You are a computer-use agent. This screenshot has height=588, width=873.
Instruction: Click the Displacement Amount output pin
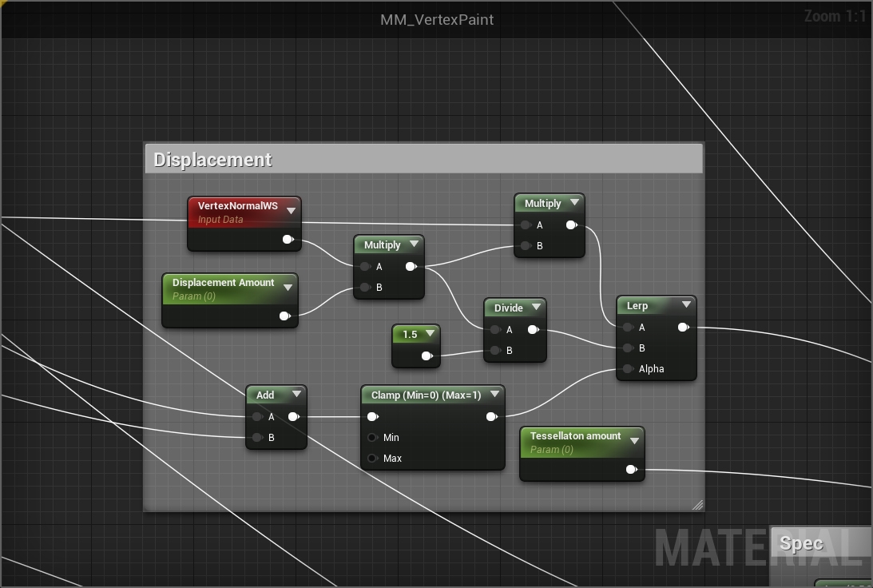click(284, 316)
